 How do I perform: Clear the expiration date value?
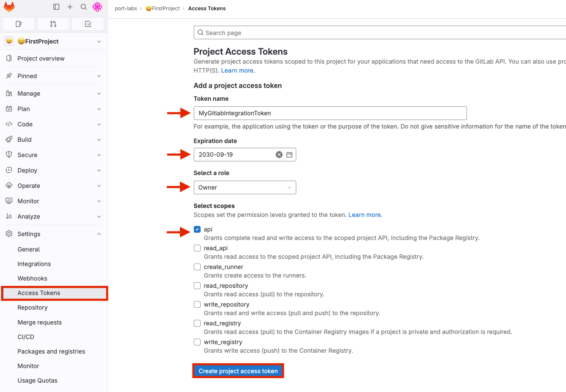point(279,155)
